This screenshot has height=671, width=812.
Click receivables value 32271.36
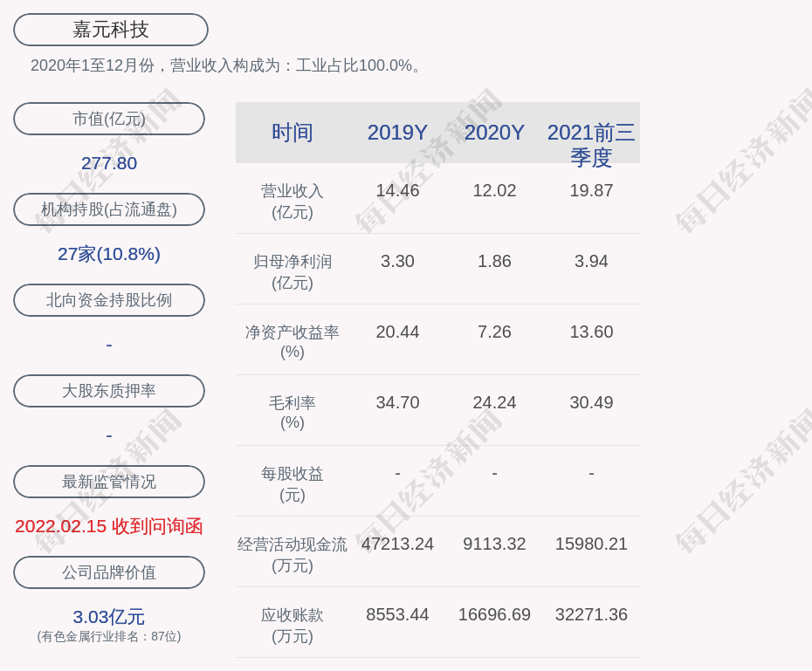(591, 614)
